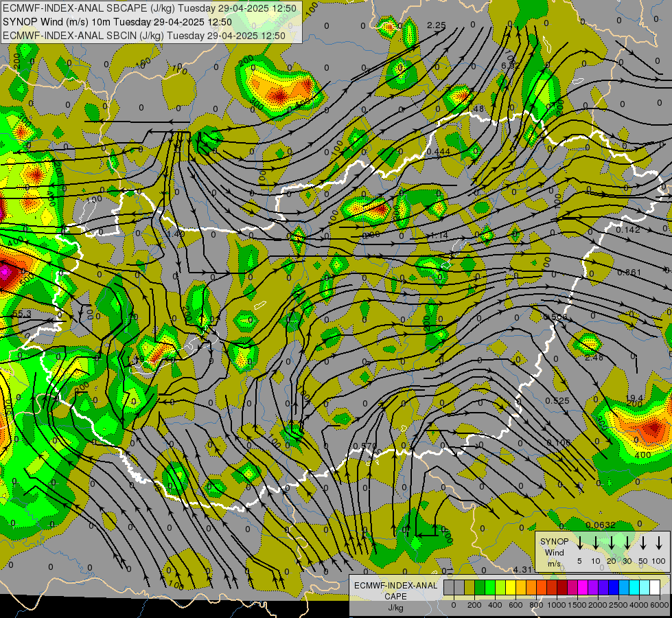The height and width of the screenshot is (618, 672).
Task: Click the station value '19.4' on the map
Action: pyautogui.click(x=634, y=398)
